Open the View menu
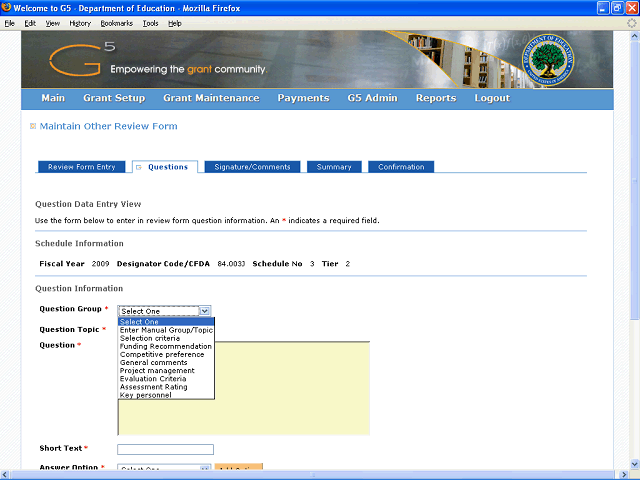Screen dimensions: 640x480 [x=53, y=24]
